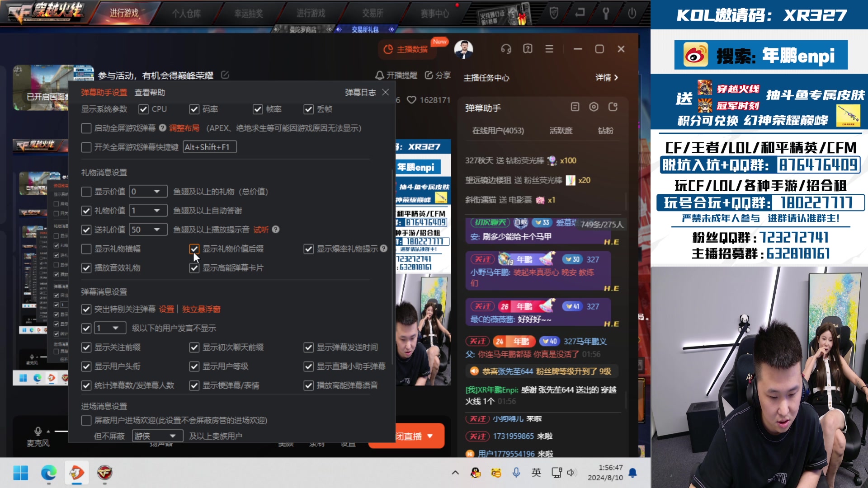This screenshot has width=868, height=488.
Task: Uncheck 显示礼物价值后缀 option
Action: tap(194, 249)
